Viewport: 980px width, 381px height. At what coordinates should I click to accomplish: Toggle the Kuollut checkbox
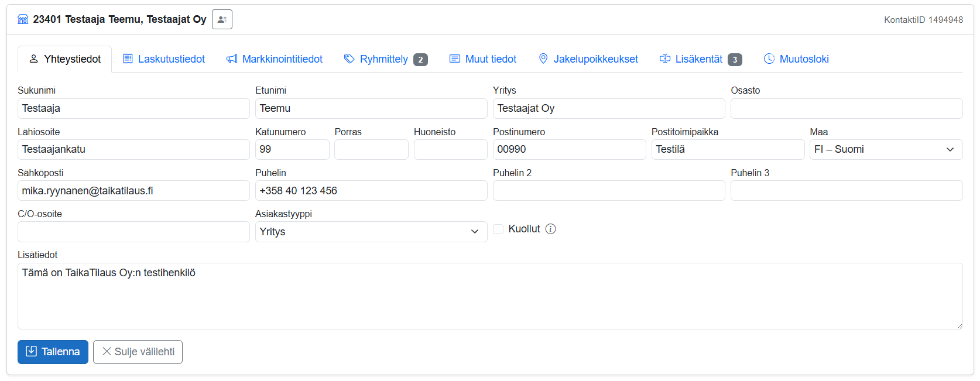pos(498,229)
